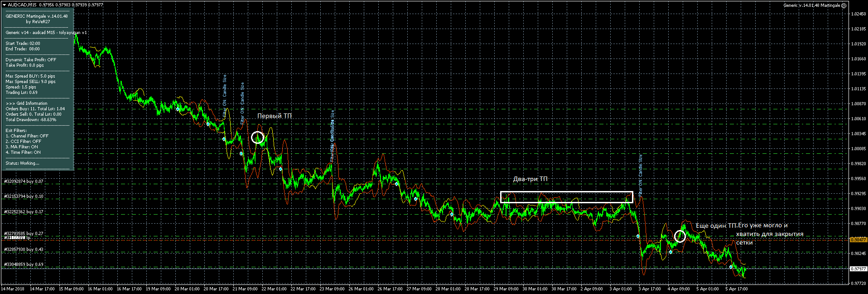This screenshot has width=868, height=294.
Task: Click the 1.00085 price scale label
Action: (858, 149)
